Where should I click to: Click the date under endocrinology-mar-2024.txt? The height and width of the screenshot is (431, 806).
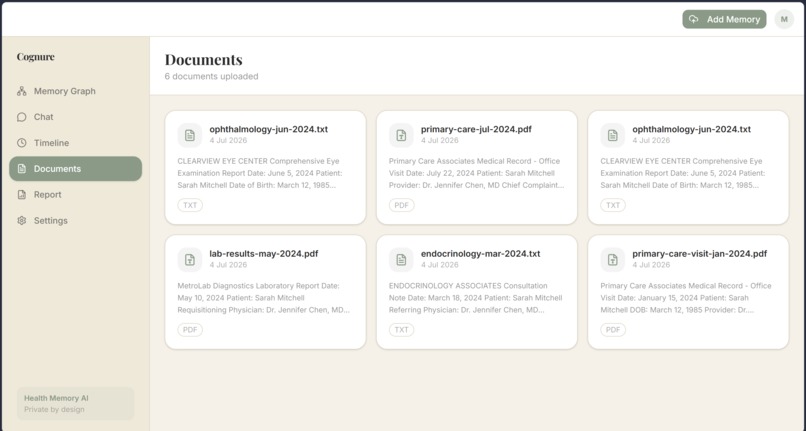coord(439,265)
